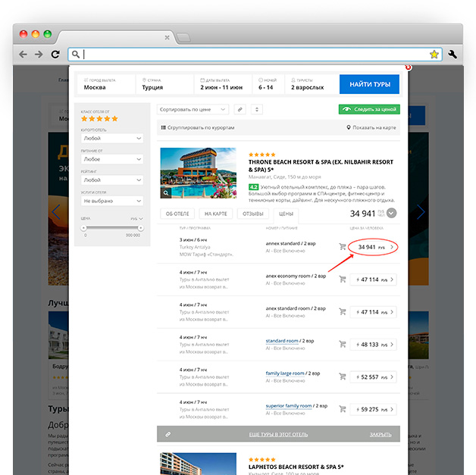Add anex economy room tour to cart
Image resolution: width=476 pixels, height=475 pixels.
[343, 279]
